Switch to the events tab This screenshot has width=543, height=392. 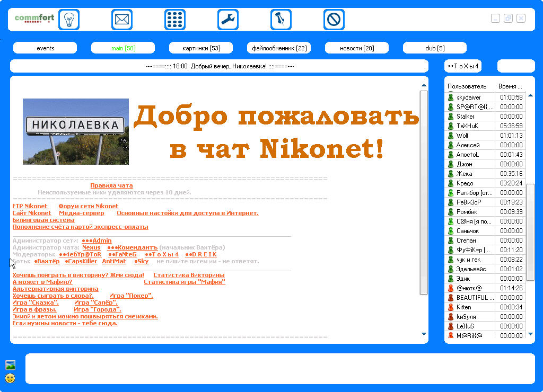point(45,48)
